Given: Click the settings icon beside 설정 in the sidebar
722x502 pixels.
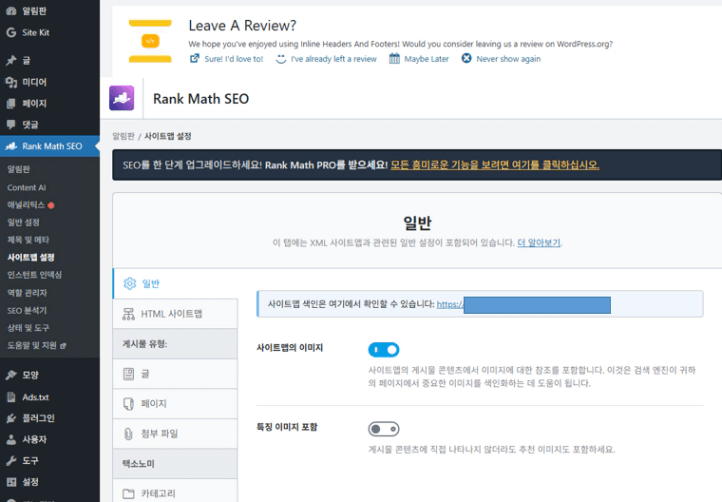Looking at the screenshot, I should (11, 482).
